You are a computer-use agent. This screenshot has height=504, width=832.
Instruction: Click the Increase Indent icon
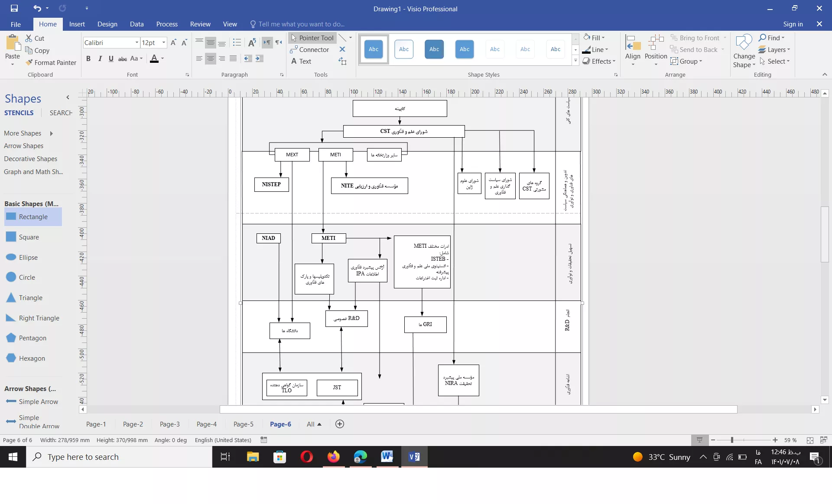(260, 58)
